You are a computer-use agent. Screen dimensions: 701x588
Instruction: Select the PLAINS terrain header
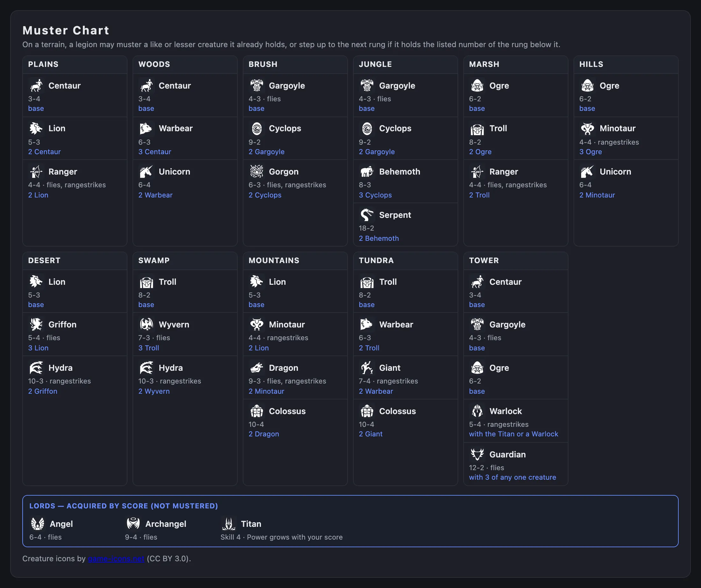(43, 64)
